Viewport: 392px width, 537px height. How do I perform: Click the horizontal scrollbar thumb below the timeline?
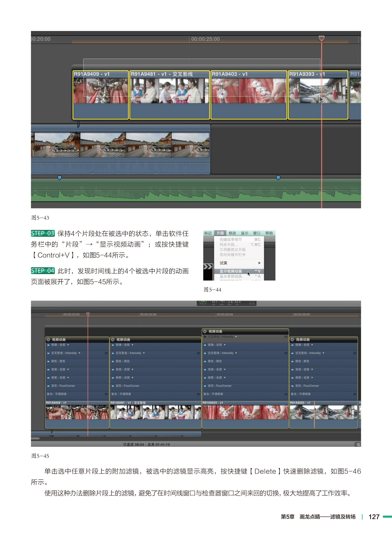tap(35, 438)
